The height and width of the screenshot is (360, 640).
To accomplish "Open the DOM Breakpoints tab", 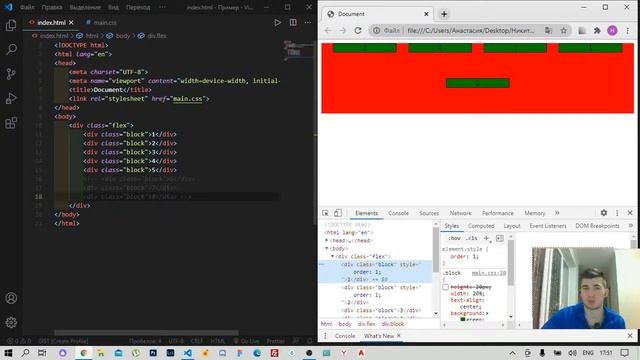I will point(597,226).
